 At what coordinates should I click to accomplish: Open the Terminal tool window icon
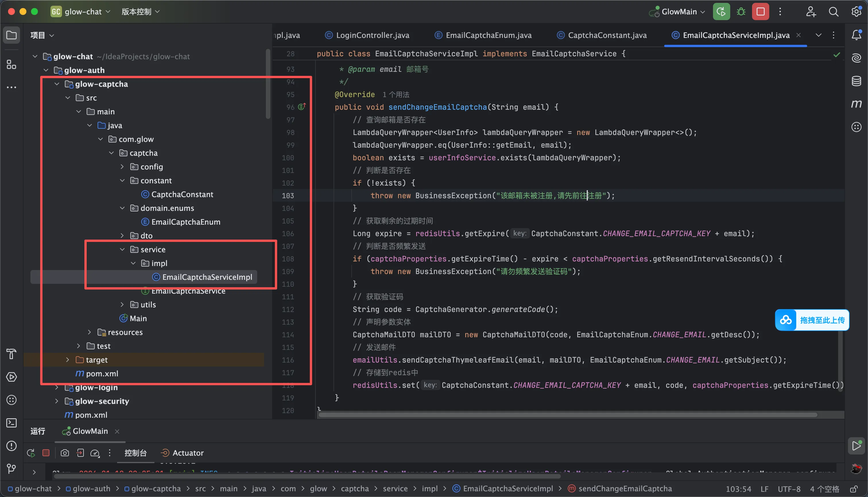(x=11, y=423)
